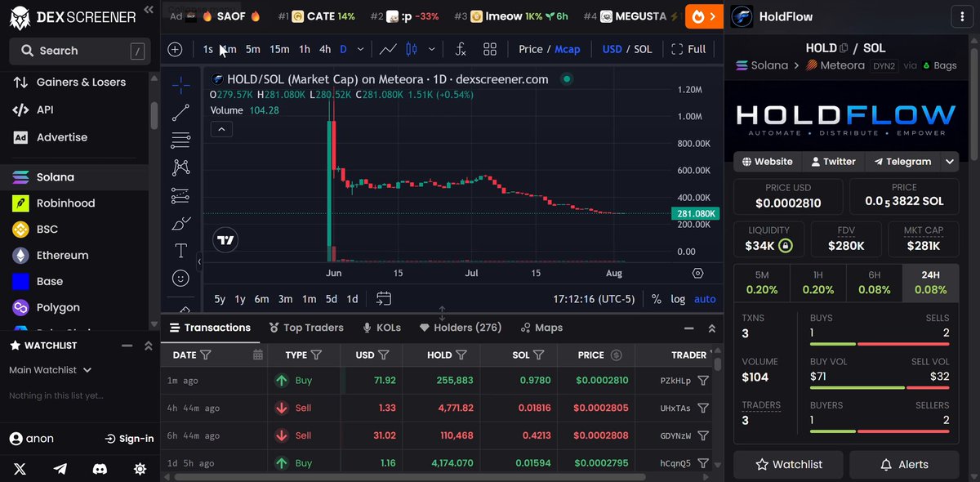Viewport: 980px width, 482px height.
Task: Open the chart settings gear on price axis
Action: tap(697, 273)
